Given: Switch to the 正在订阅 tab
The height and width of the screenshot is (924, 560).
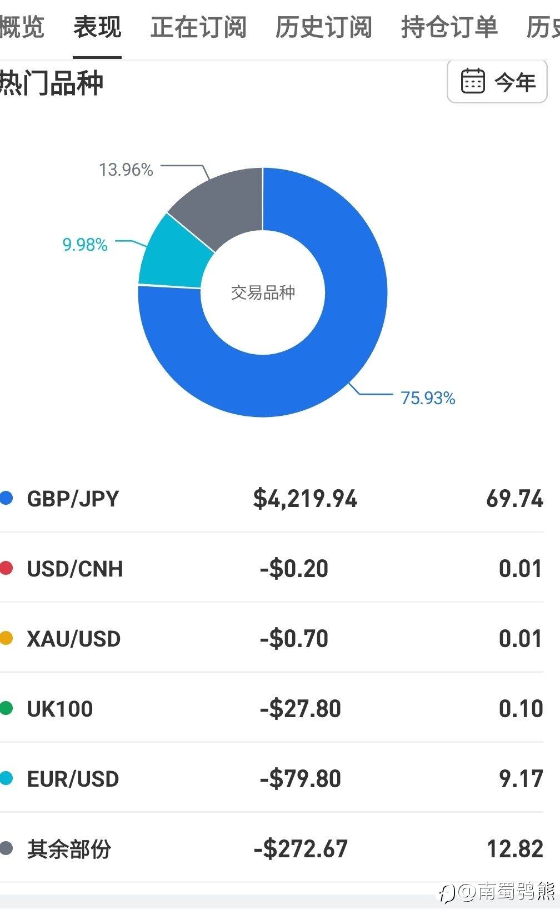Looking at the screenshot, I should pyautogui.click(x=198, y=27).
